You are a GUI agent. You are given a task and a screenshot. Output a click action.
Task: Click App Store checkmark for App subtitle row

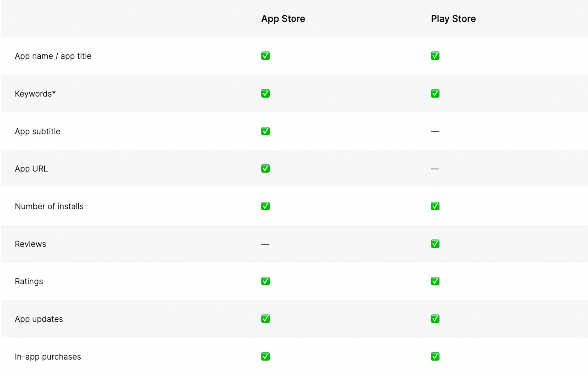tap(265, 131)
